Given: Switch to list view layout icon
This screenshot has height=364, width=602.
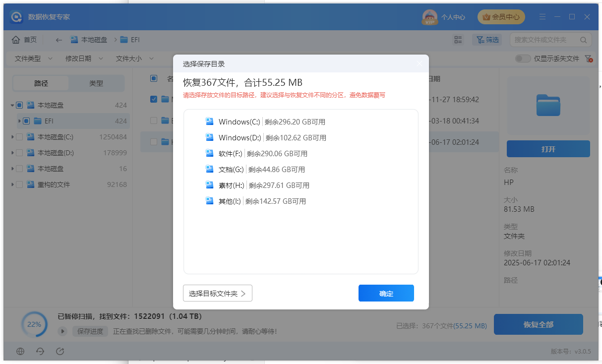Looking at the screenshot, I should pos(458,40).
